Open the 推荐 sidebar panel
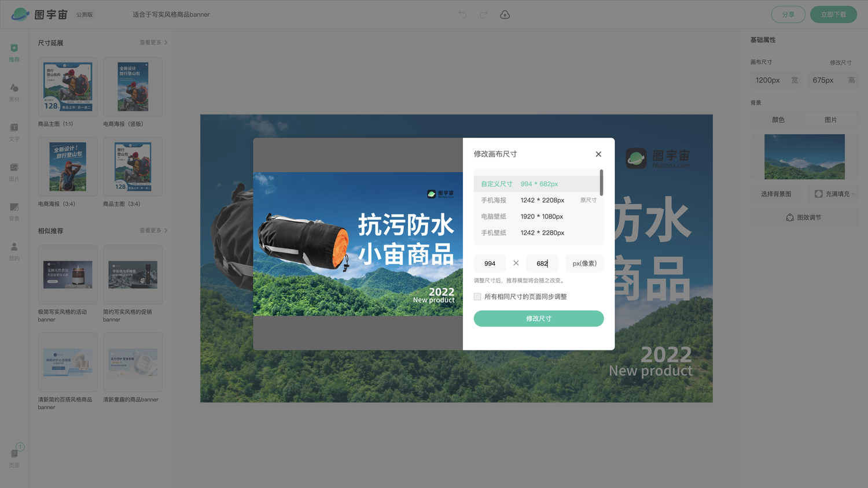This screenshot has height=488, width=868. (x=14, y=53)
